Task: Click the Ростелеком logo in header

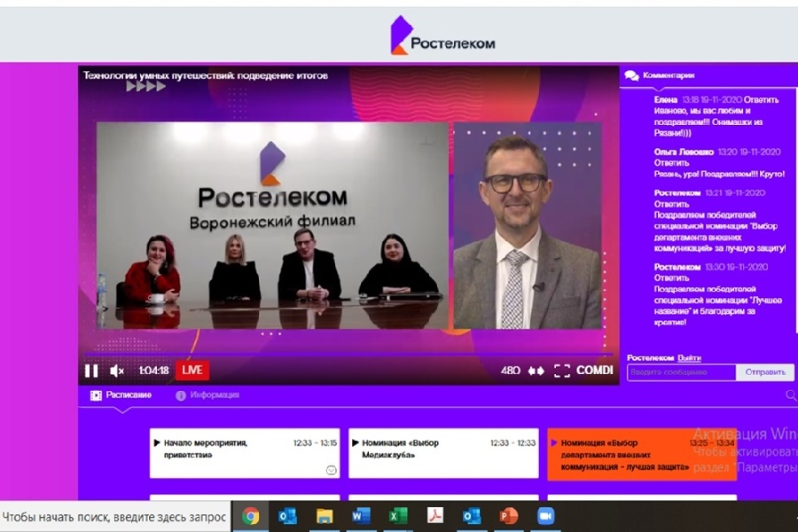Action: [442, 35]
